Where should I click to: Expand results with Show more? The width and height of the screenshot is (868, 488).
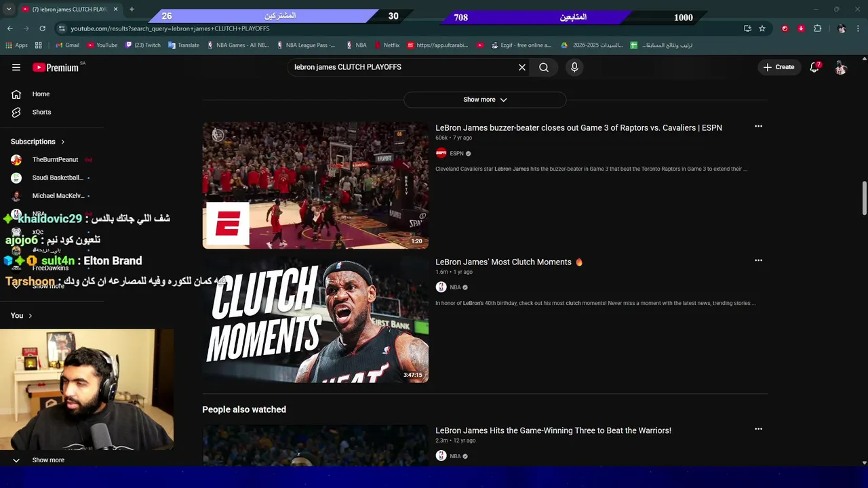coord(485,100)
